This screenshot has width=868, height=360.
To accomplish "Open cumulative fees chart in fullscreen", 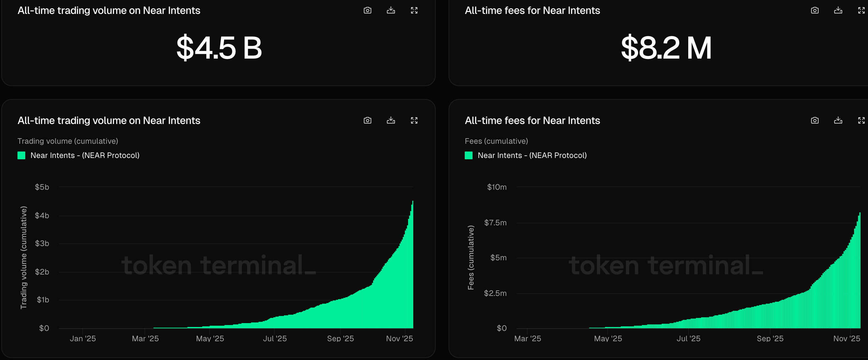I will click(861, 120).
